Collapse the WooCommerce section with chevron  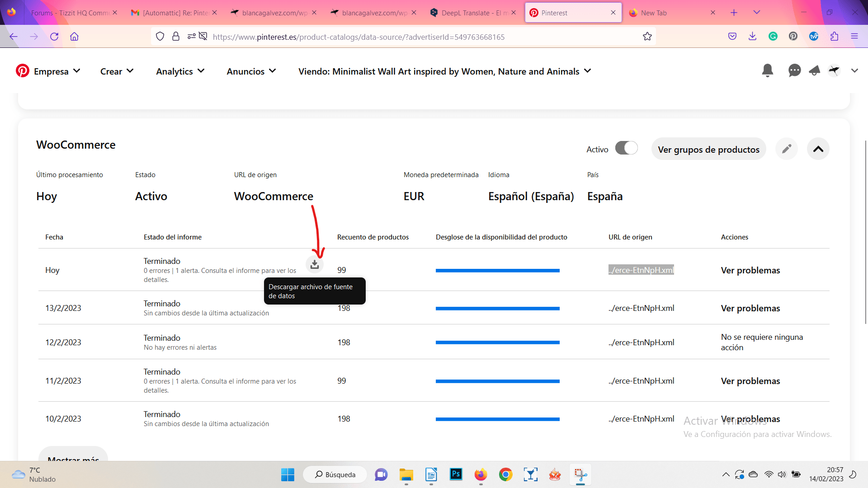(x=818, y=149)
